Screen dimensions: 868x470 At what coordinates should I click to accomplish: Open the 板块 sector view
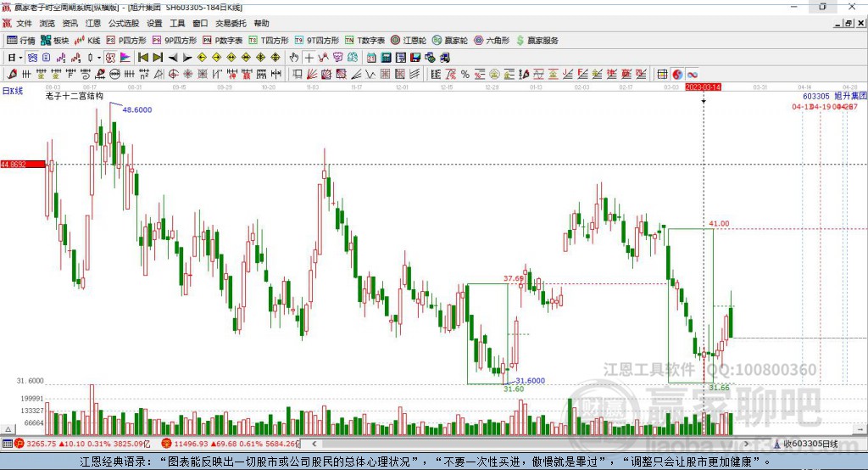click(x=54, y=41)
